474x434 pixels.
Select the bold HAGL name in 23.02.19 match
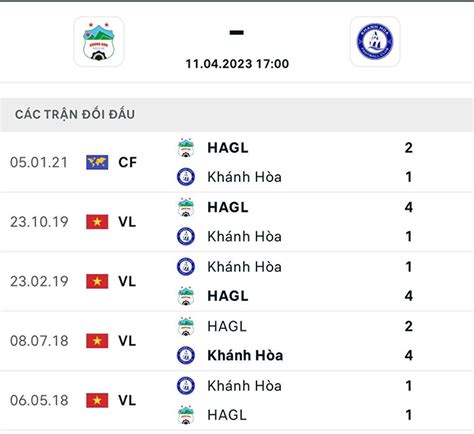(x=228, y=296)
